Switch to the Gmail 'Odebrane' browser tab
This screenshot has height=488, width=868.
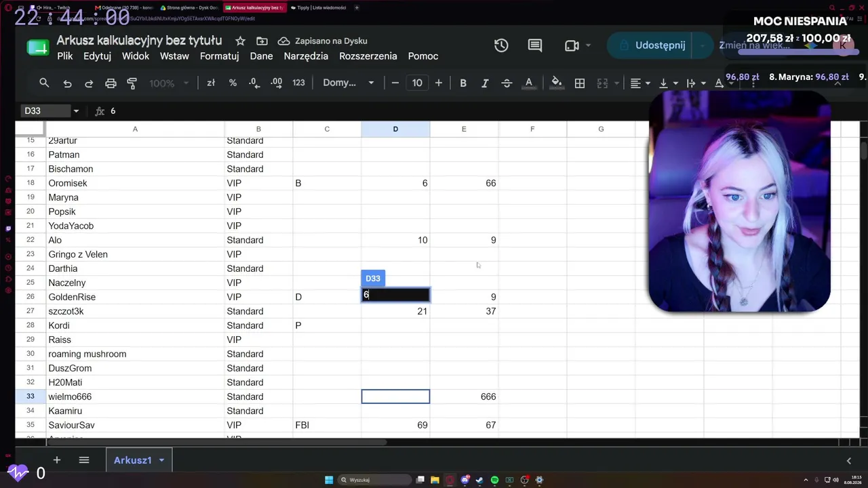(x=125, y=7)
